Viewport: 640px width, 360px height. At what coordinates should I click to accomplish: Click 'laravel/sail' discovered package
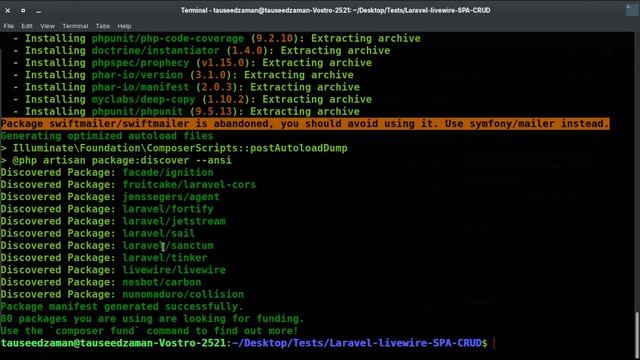pos(159,233)
